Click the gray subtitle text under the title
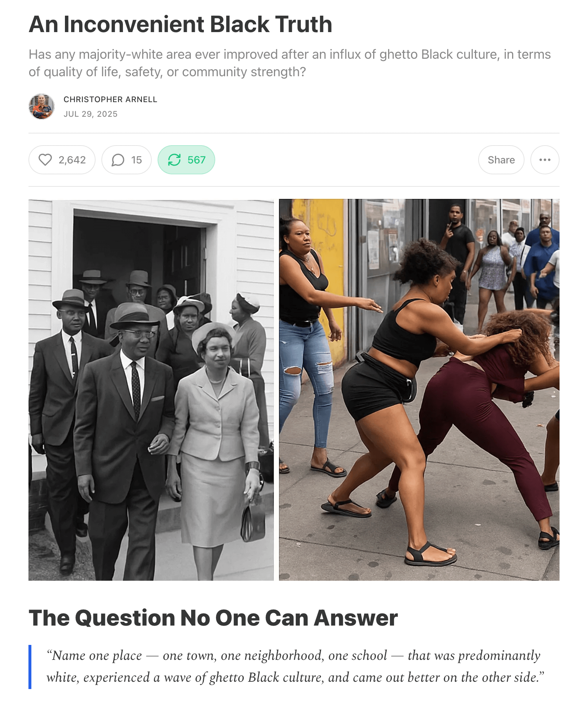588x704 pixels. pyautogui.click(x=290, y=63)
